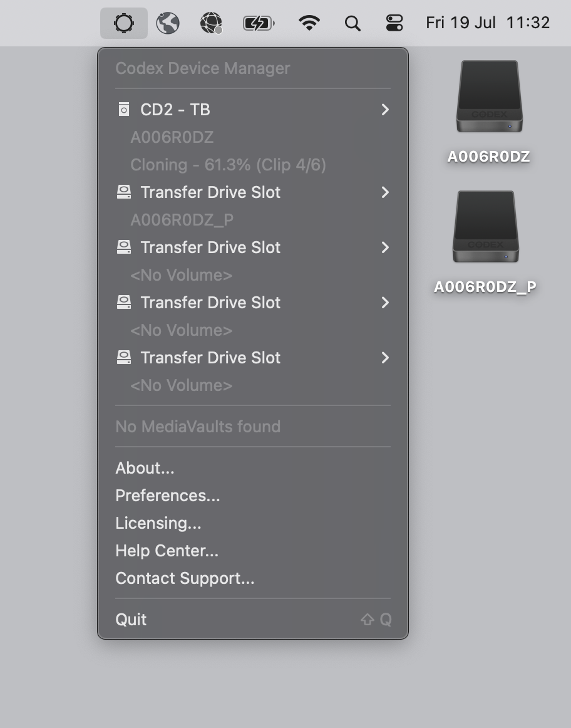Expand the CD2 - TB submenu chevron
This screenshot has width=571, height=728.
pyautogui.click(x=385, y=110)
